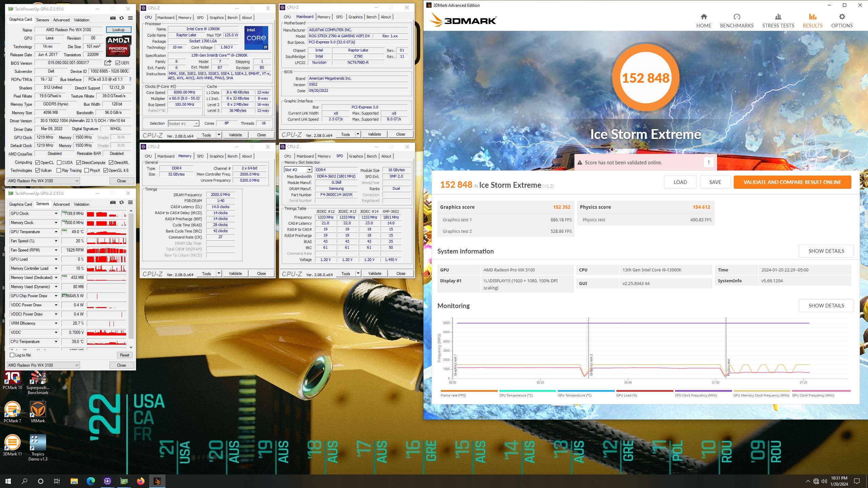
Task: Open the 3DMark BENCHMARKS section icon
Action: (736, 17)
